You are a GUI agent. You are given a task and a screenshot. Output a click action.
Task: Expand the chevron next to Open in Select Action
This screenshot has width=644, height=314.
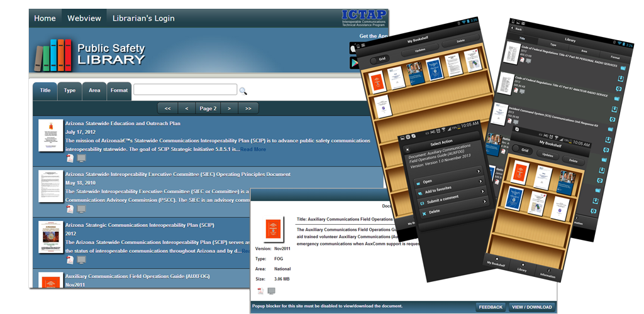(x=479, y=171)
